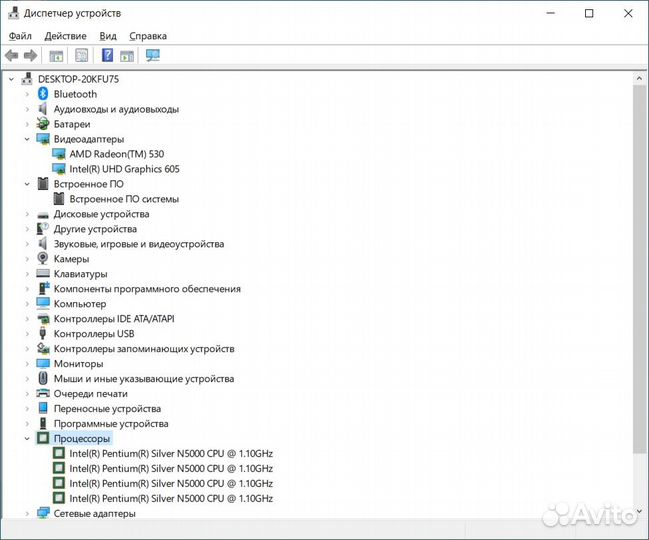649x540 pixels.
Task: Collapse the Видеоадаптеры category
Action: [x=27, y=139]
